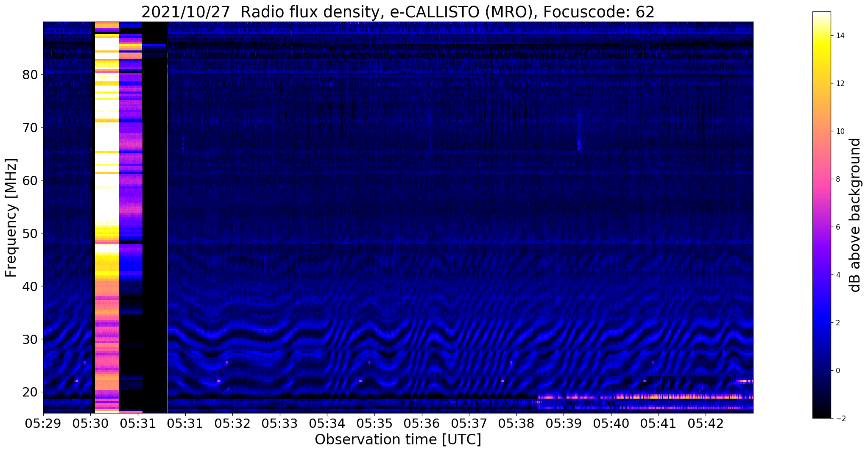
Task: Click the 05:37 time tick label
Action: coord(469,424)
